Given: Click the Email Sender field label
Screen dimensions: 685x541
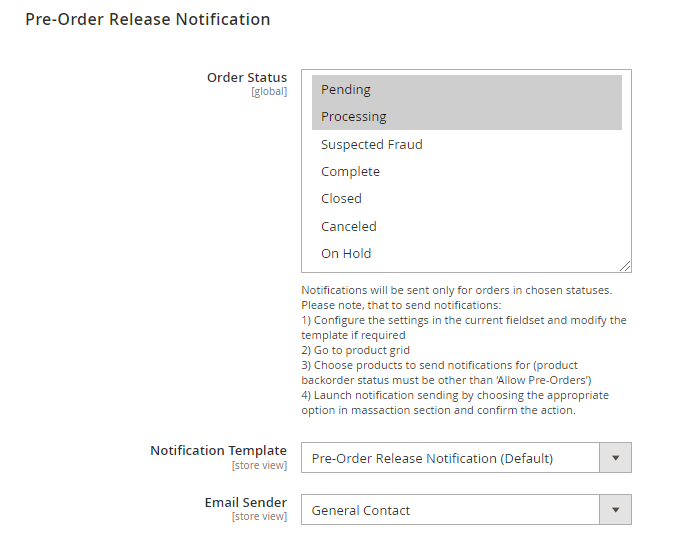Looking at the screenshot, I should pyautogui.click(x=246, y=502).
